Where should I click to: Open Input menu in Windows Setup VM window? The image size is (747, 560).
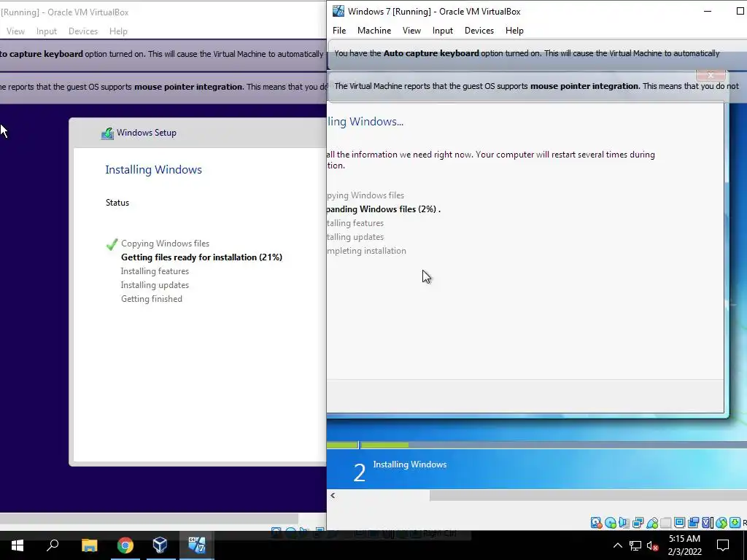coord(46,31)
